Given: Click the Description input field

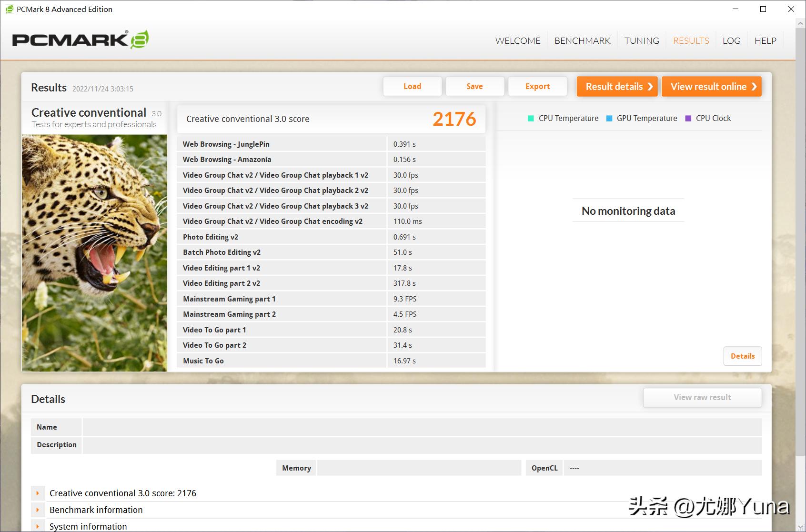Looking at the screenshot, I should click(x=422, y=445).
